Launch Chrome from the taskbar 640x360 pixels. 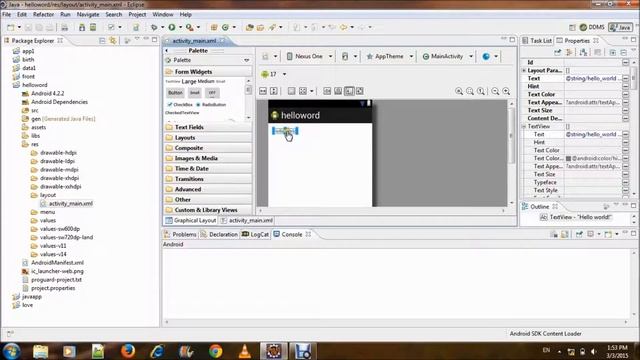pos(216,351)
